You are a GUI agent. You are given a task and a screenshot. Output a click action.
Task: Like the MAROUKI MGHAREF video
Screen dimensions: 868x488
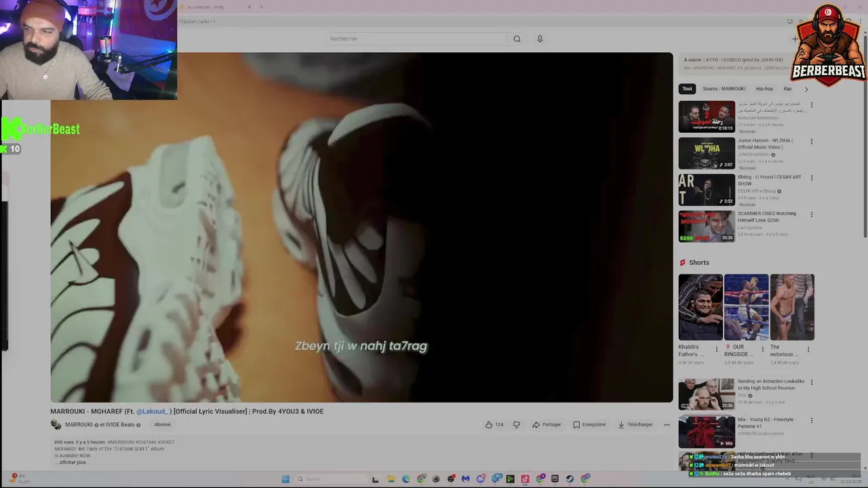[494, 424]
